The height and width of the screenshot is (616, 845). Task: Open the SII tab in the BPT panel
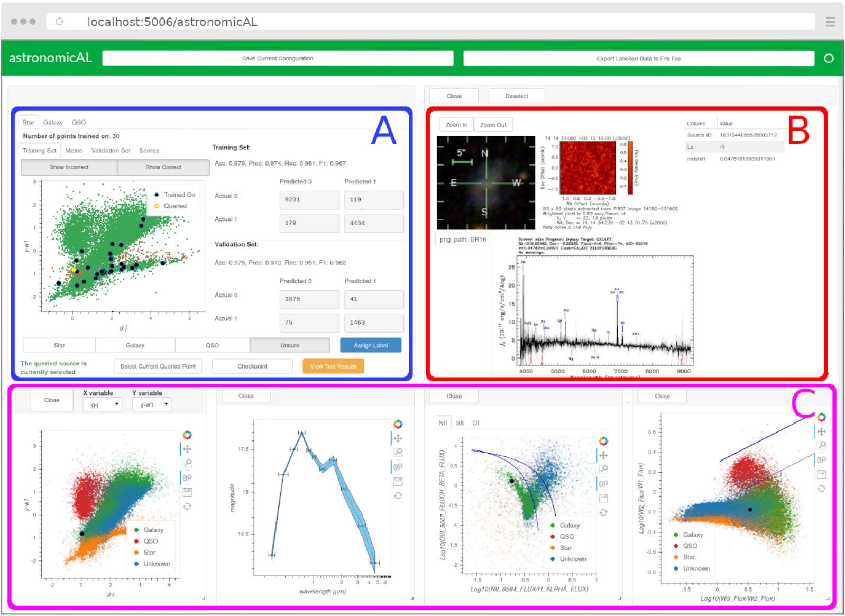pos(460,423)
